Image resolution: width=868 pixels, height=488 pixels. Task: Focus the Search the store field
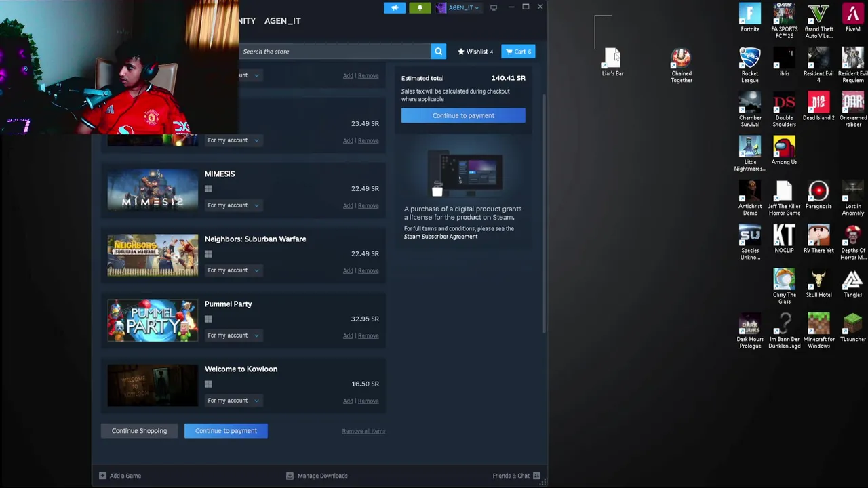[x=334, y=52]
